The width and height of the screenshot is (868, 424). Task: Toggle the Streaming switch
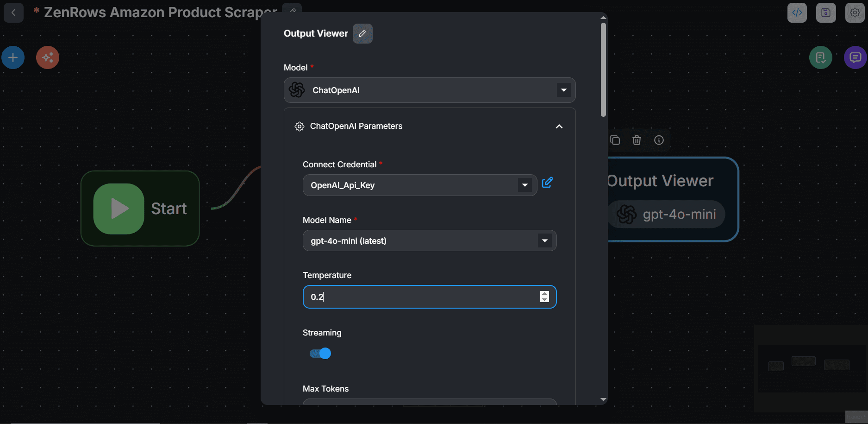pyautogui.click(x=320, y=354)
